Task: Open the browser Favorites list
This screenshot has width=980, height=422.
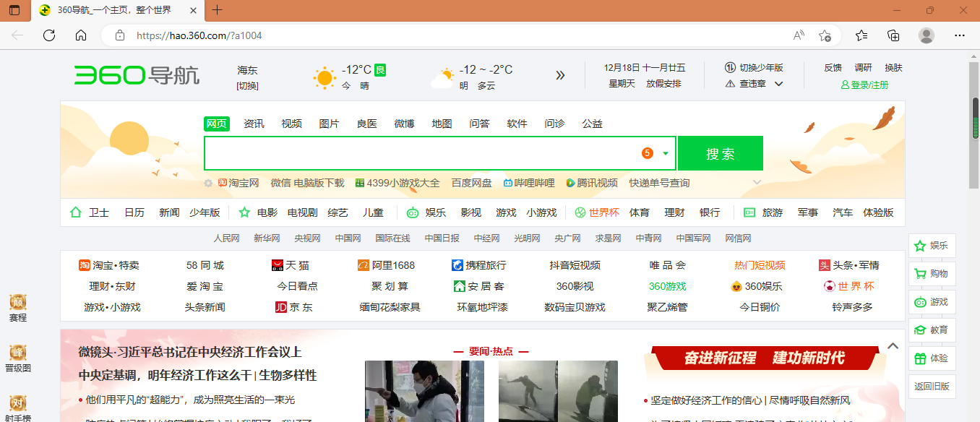Action: coord(861,35)
